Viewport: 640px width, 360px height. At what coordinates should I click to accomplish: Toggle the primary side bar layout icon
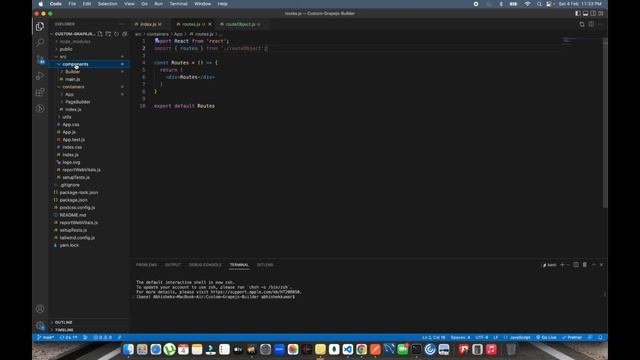[x=578, y=13]
